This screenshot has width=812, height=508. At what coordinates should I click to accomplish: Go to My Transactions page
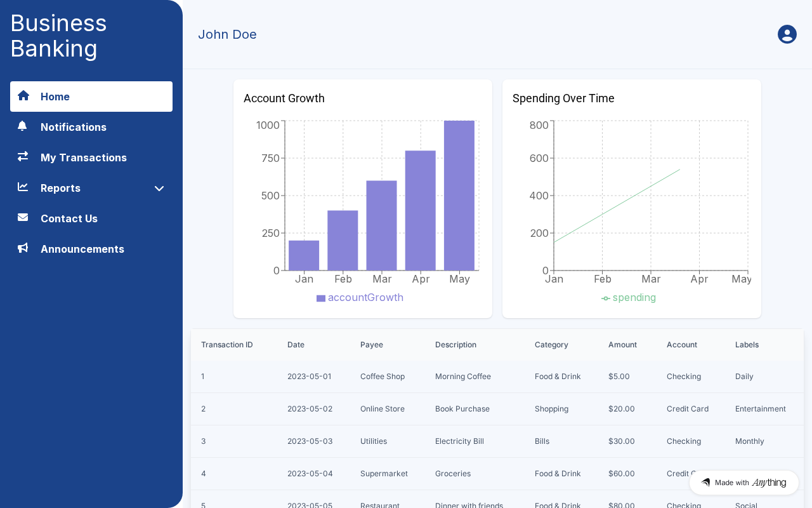[x=91, y=157]
